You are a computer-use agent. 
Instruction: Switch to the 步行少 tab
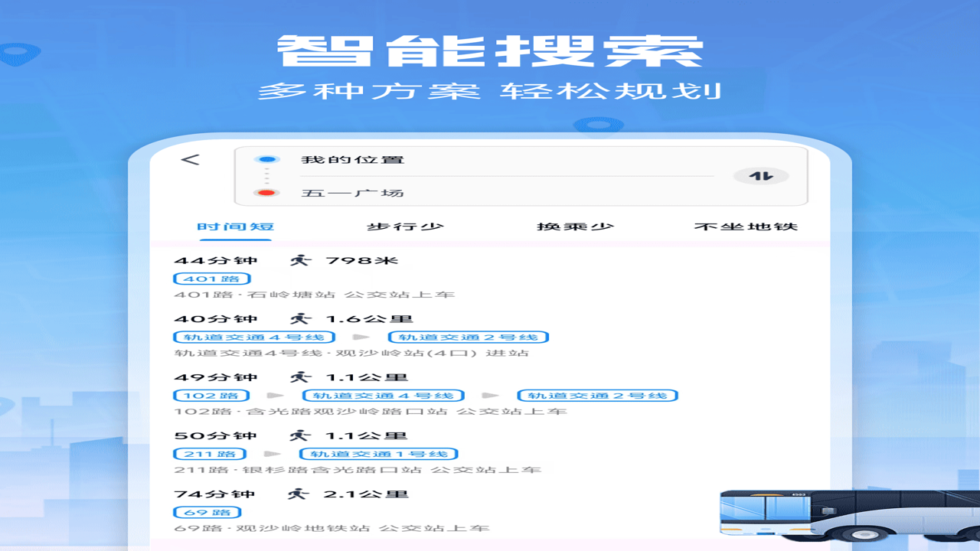coord(406,227)
